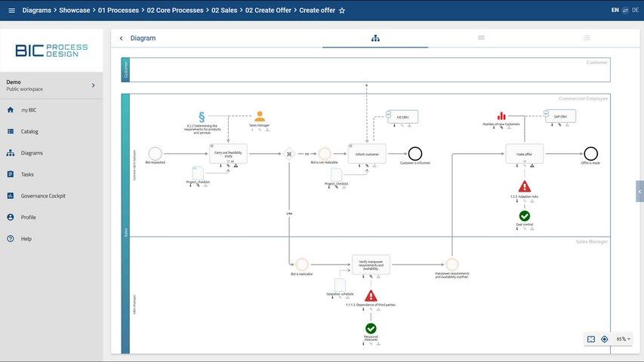Open the 85% zoom level dropdown
The image size is (644, 362).
624,339
